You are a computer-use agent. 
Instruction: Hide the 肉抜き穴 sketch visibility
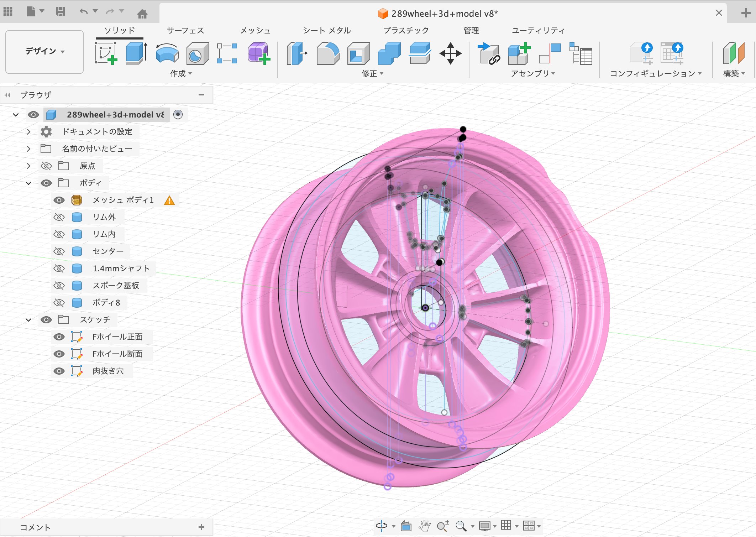pos(59,371)
